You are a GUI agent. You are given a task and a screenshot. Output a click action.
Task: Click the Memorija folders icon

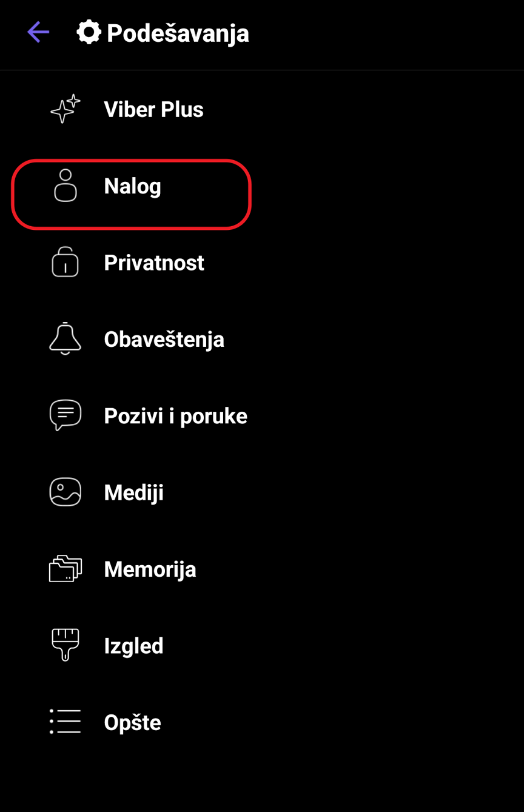tap(65, 569)
